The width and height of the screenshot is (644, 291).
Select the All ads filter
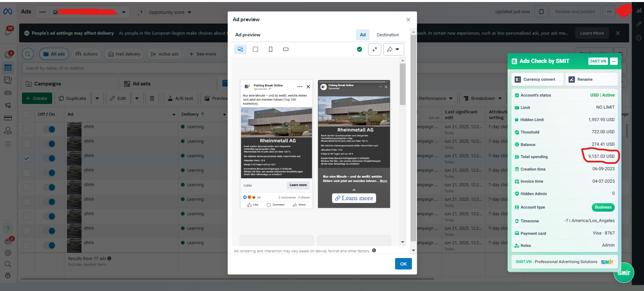tap(54, 54)
